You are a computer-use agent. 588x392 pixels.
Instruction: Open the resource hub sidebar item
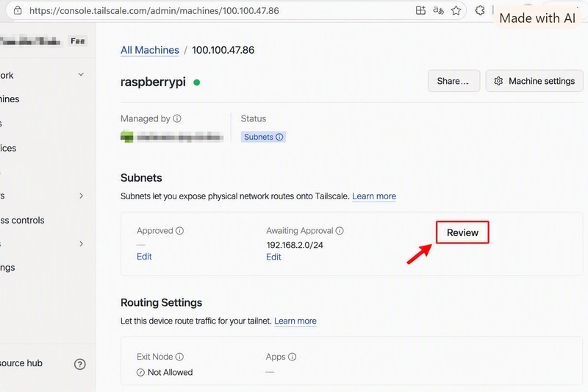pos(21,363)
